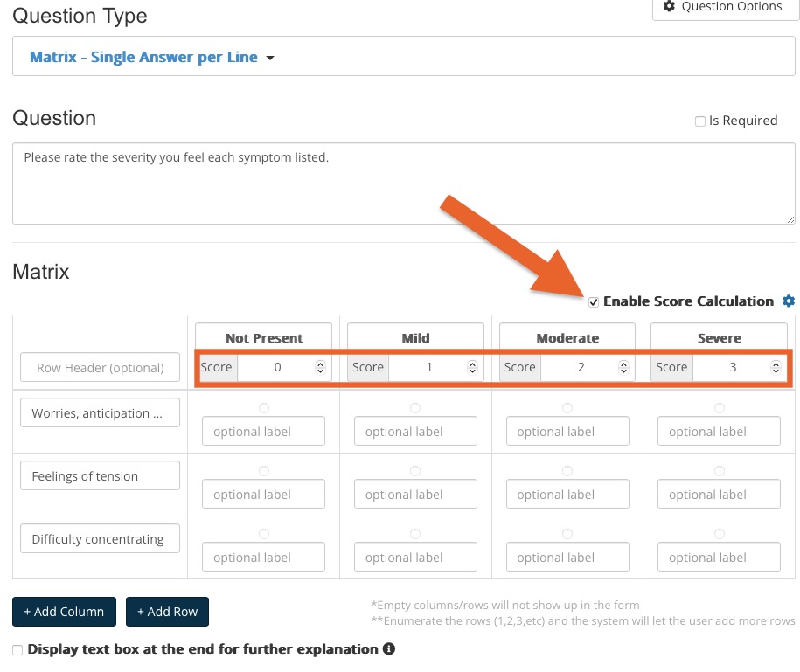Click the Mild score stepper arrows
Image resolution: width=800 pixels, height=672 pixels.
point(472,367)
